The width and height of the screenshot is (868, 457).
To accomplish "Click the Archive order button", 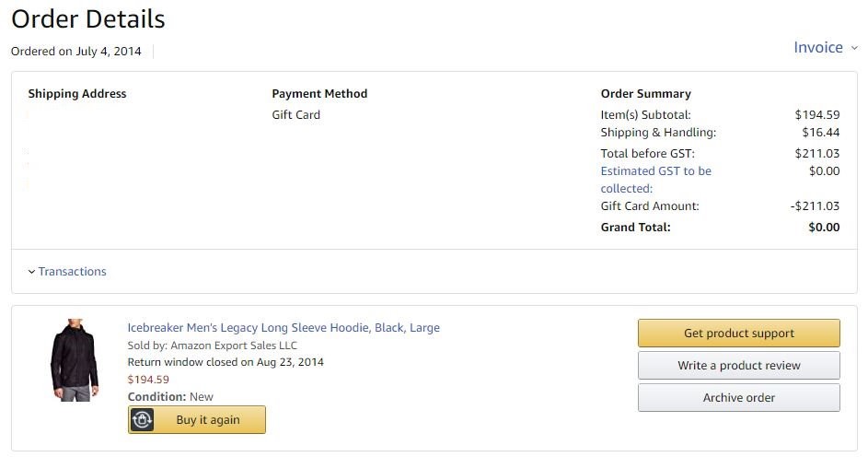I will click(738, 398).
